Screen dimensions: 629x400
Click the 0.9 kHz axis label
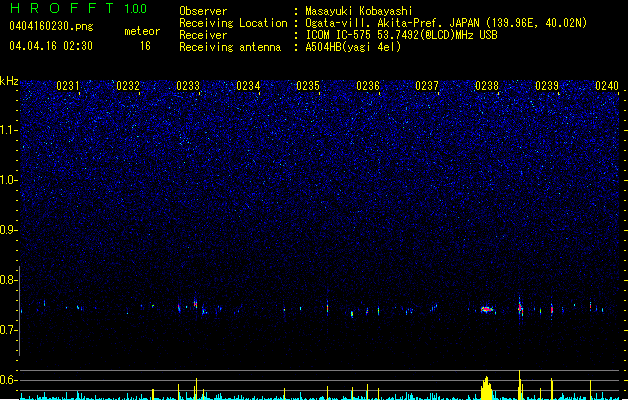(9, 230)
